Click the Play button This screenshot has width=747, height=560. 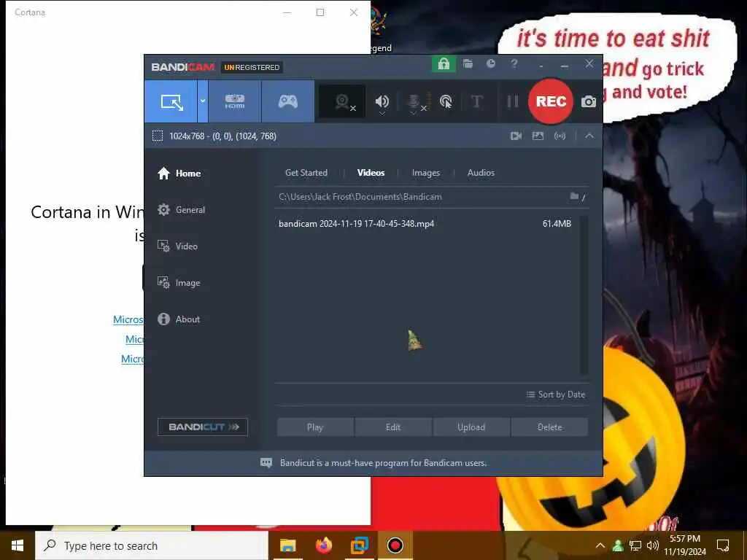point(315,427)
